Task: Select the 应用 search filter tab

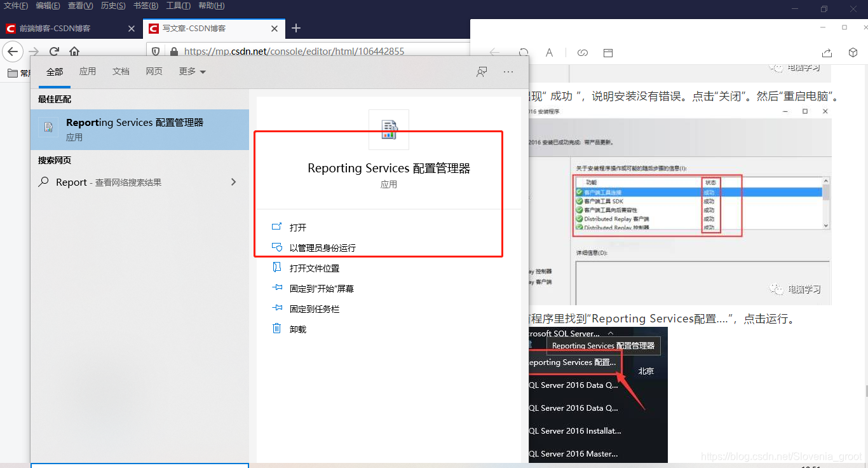Action: pos(88,72)
